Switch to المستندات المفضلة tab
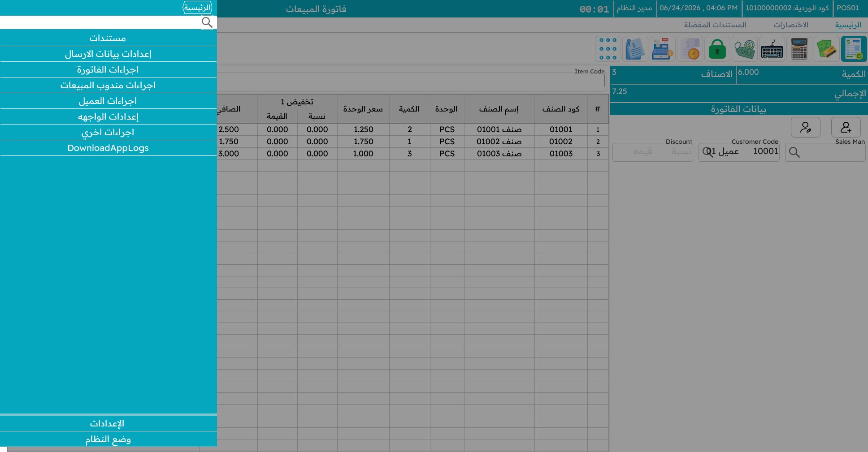 [x=715, y=25]
